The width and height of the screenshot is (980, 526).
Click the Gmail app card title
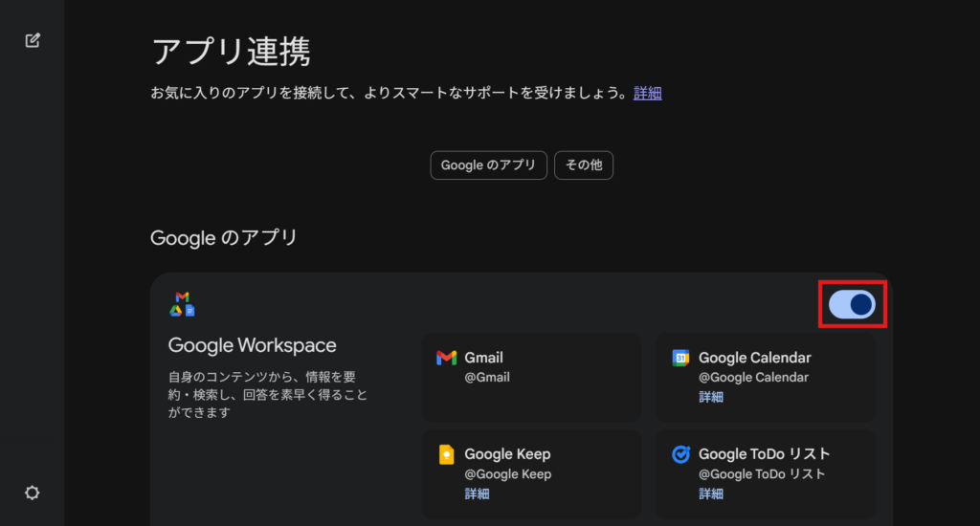[x=483, y=358]
